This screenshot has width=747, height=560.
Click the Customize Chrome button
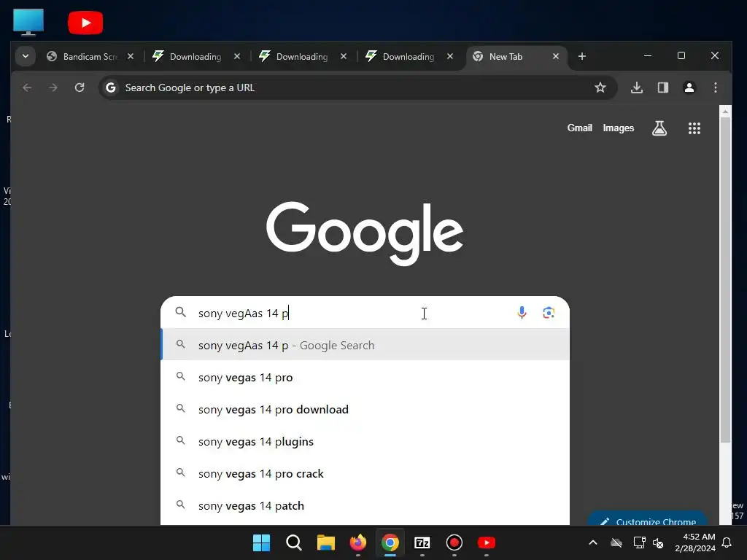point(648,519)
